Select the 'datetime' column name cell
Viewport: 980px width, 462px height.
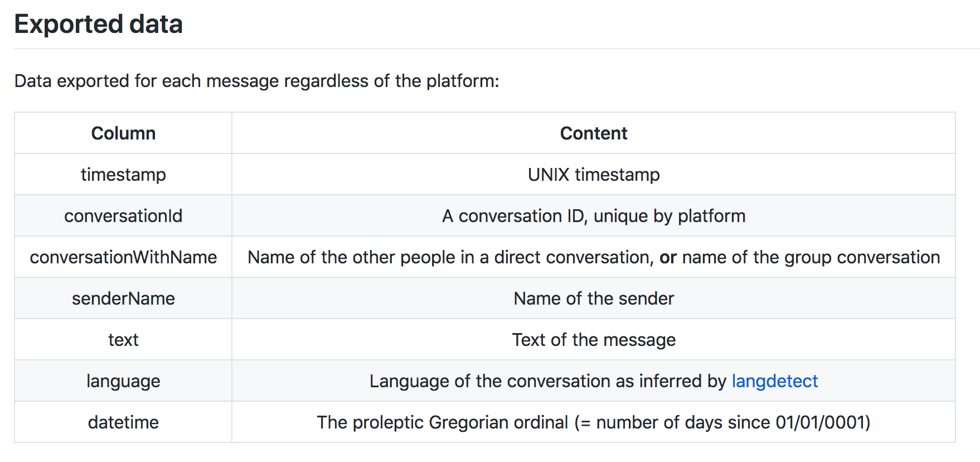(123, 422)
